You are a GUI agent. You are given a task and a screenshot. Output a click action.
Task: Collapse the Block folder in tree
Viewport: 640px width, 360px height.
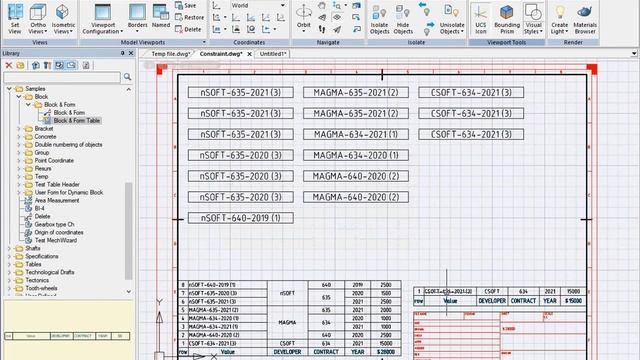point(19,97)
